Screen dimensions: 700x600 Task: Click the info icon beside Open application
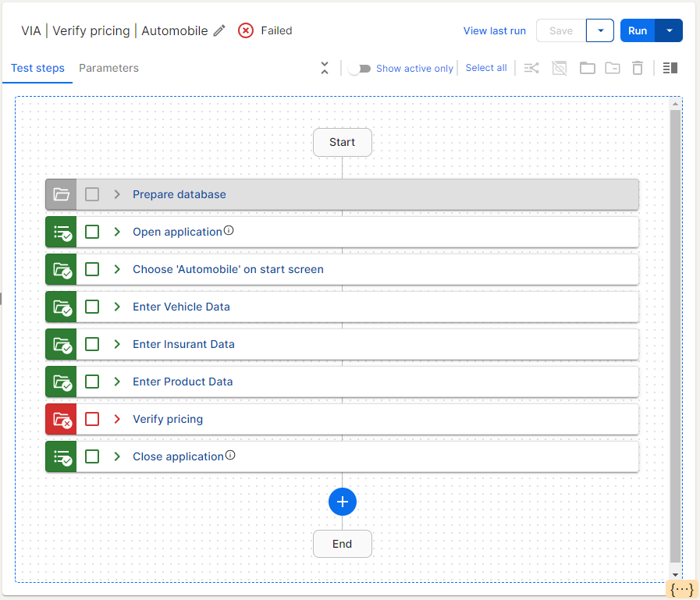(229, 231)
